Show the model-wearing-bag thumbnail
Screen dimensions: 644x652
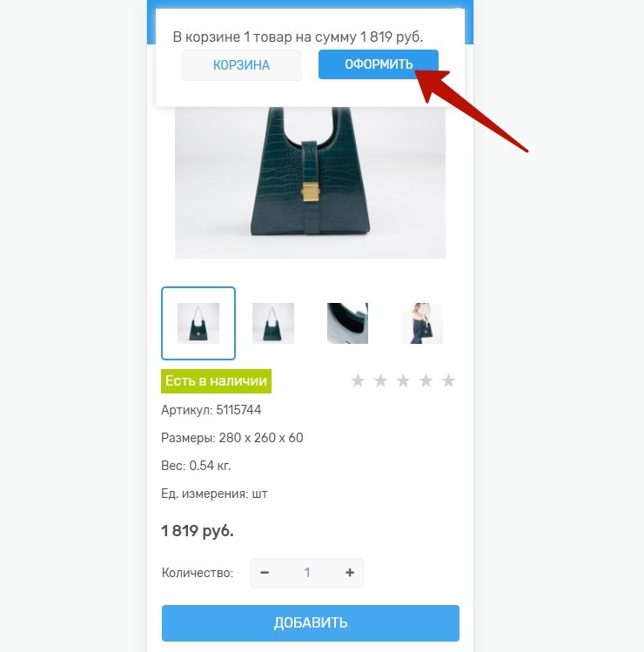422,323
